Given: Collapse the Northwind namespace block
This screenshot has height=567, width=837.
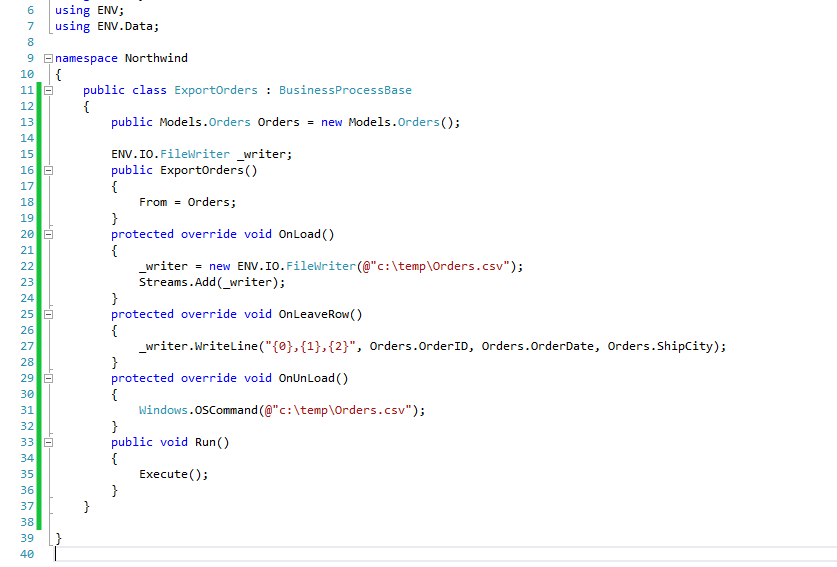Looking at the screenshot, I should pyautogui.click(x=47, y=58).
